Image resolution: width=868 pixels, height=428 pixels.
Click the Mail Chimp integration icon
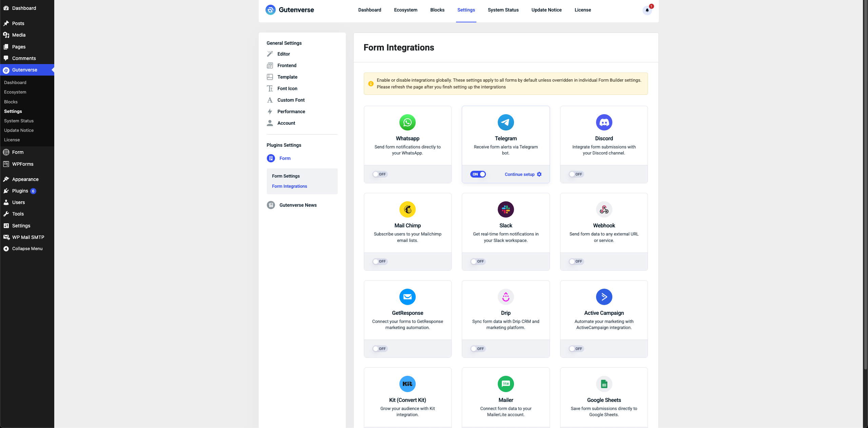pyautogui.click(x=408, y=209)
